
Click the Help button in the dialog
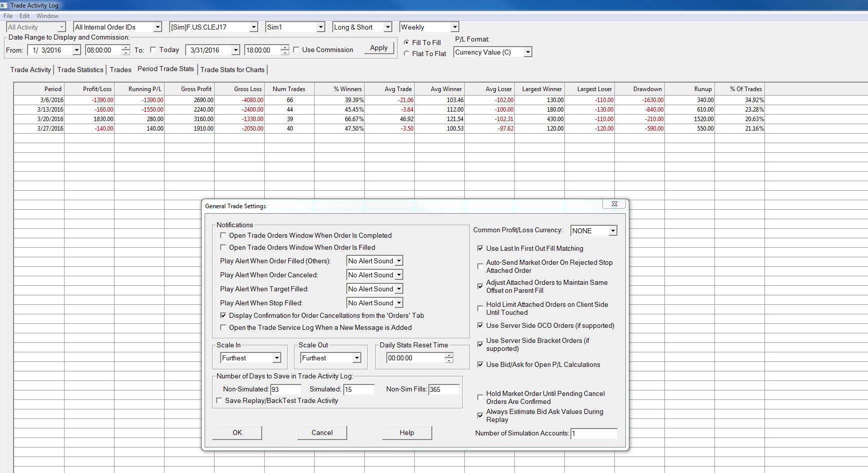coord(407,432)
